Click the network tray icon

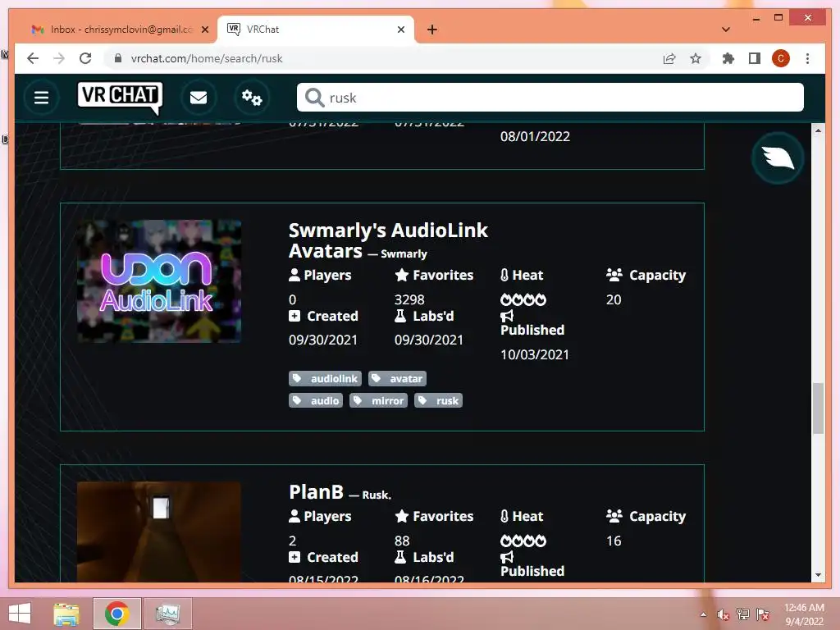(743, 614)
